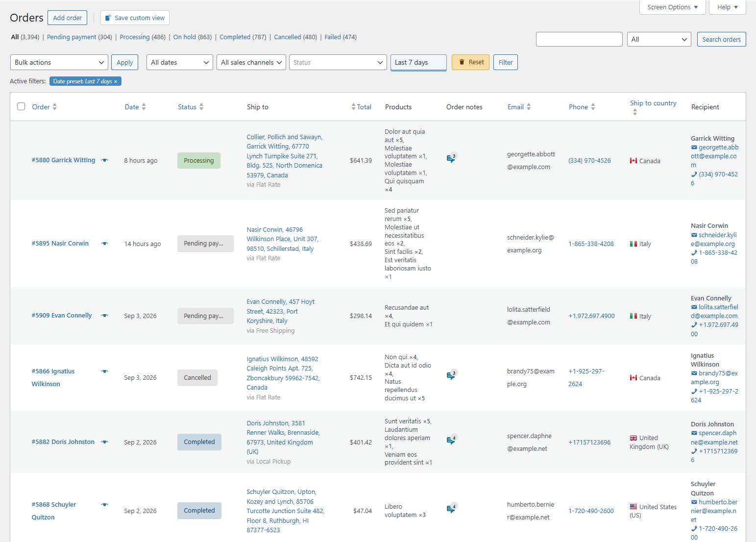This screenshot has width=756, height=542.
Task: Click Processing status badge for order #5880
Action: pyautogui.click(x=199, y=161)
